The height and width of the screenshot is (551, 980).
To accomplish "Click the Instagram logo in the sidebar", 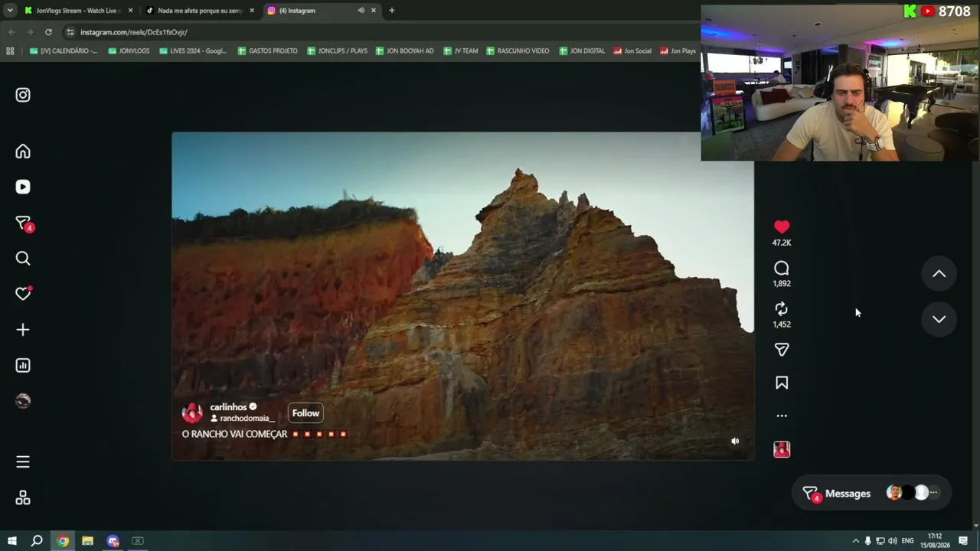I will click(23, 95).
